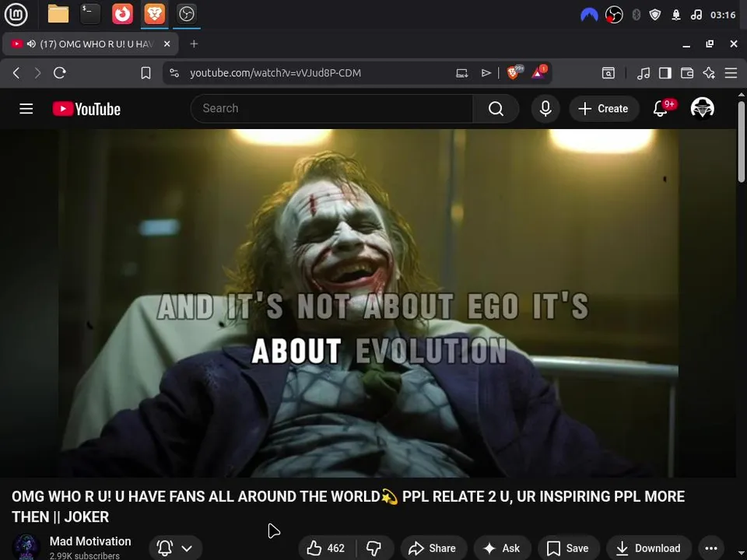The height and width of the screenshot is (560, 747).
Task: Open Brave Rewards triangle icon
Action: pyautogui.click(x=538, y=72)
